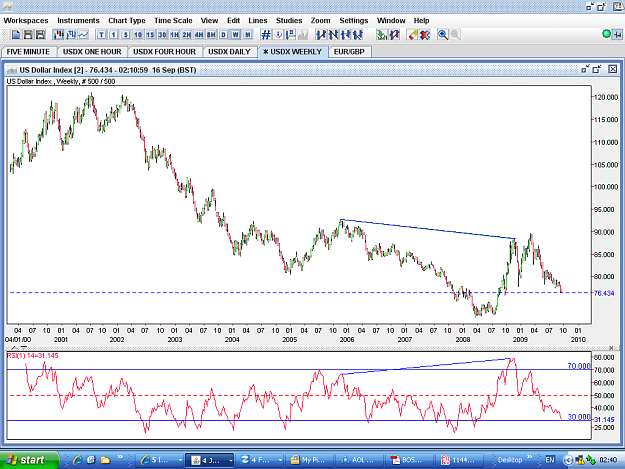Click the pin icon beside green indicator
The image size is (625, 469).
(617, 35)
